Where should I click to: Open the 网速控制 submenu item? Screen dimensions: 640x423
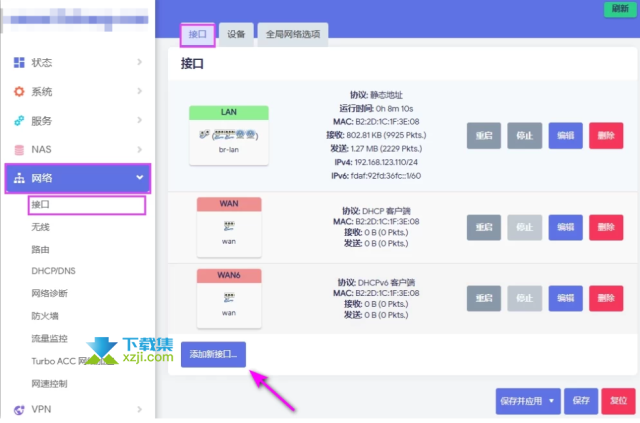(49, 384)
